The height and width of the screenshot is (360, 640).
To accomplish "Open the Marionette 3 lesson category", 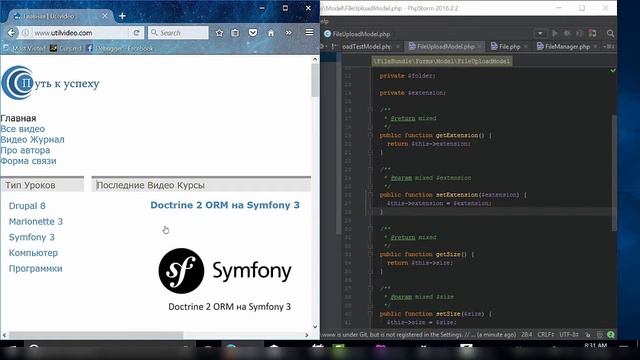I will [x=36, y=222].
